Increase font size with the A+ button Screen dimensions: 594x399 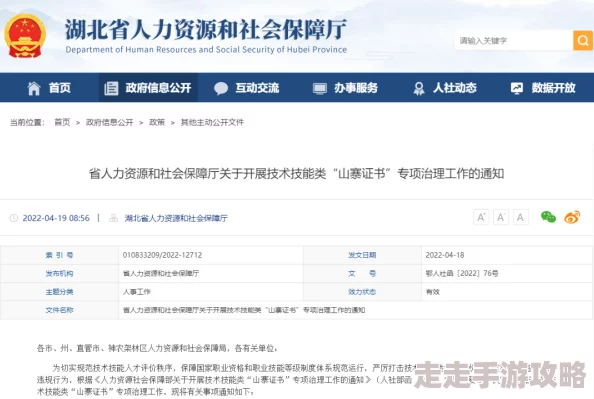481,217
